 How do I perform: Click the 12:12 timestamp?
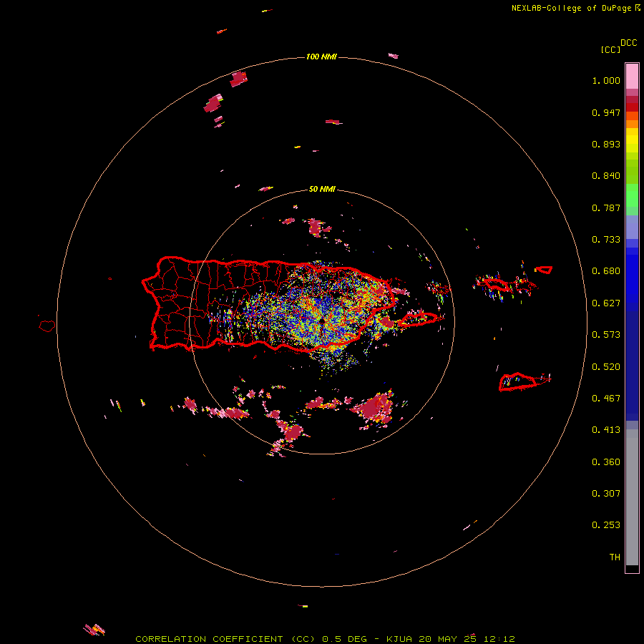499,639
